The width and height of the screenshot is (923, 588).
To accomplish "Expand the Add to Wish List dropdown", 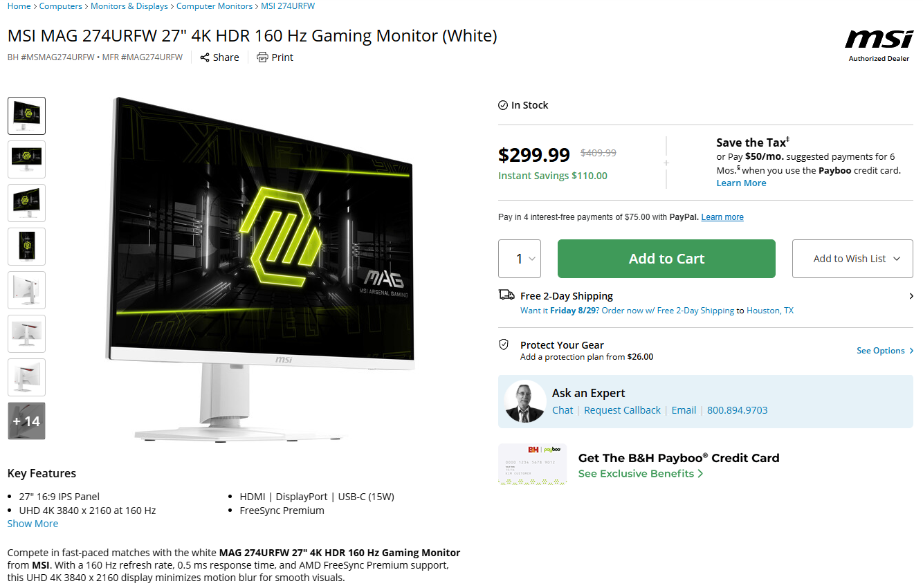I will (x=852, y=259).
